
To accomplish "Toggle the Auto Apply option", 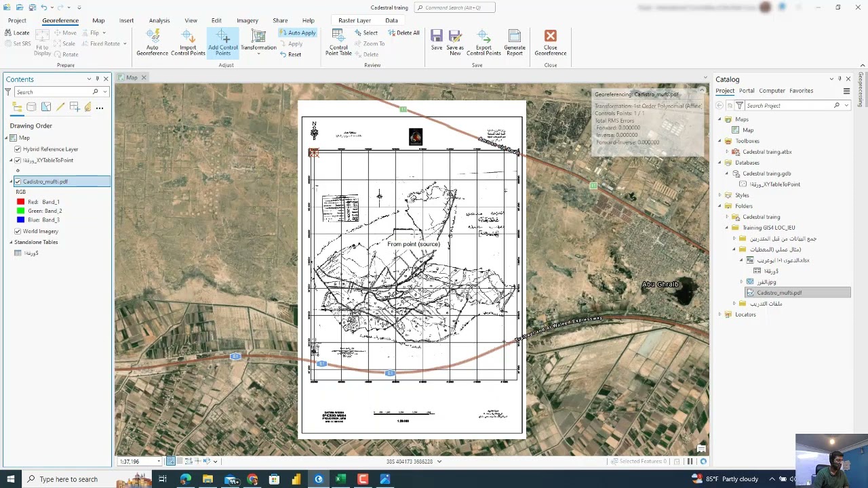I will (297, 33).
